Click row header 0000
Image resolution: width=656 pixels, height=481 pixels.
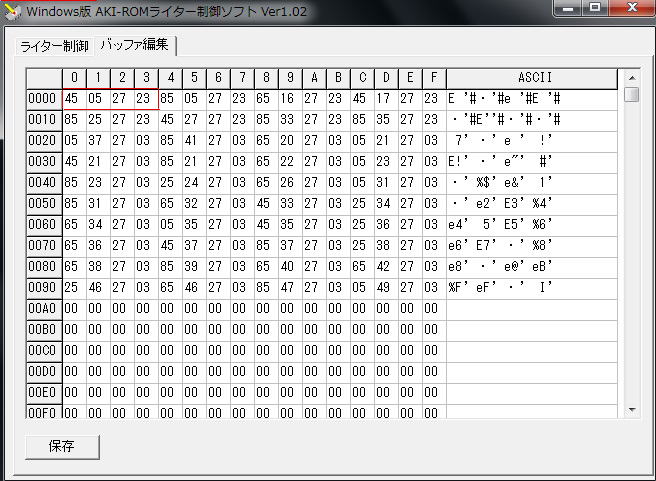44,99
